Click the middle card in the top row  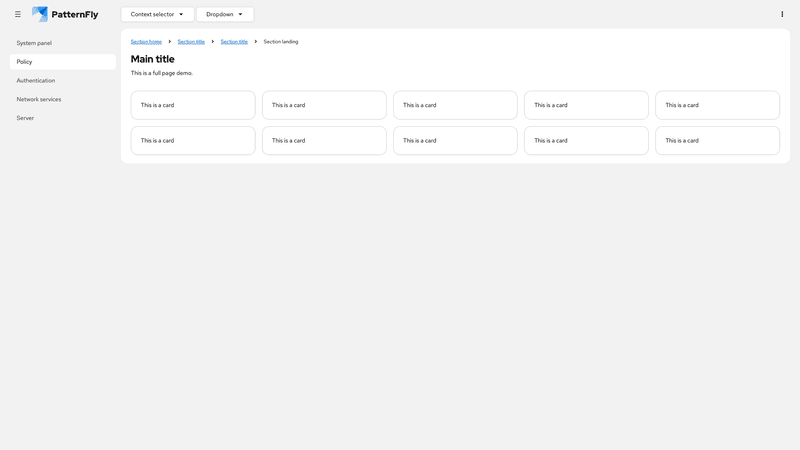click(455, 105)
